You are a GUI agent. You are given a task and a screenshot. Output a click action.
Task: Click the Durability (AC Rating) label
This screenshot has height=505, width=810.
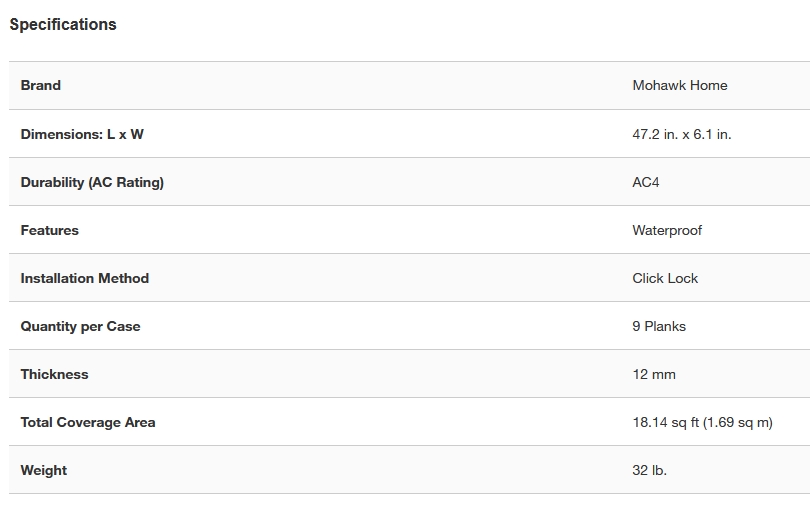click(92, 182)
